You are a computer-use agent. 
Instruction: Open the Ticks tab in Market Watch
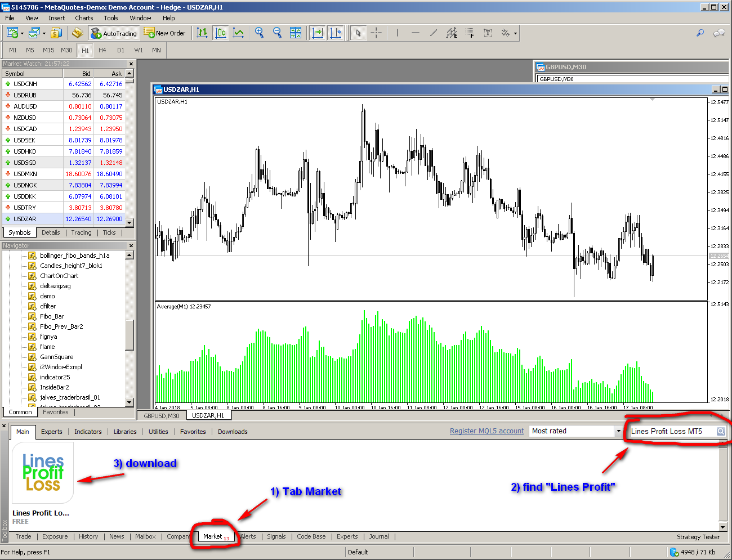coord(109,232)
